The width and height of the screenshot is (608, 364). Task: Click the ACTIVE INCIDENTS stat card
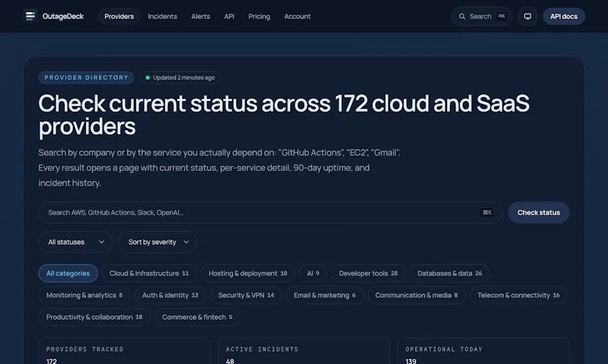[x=303, y=351]
